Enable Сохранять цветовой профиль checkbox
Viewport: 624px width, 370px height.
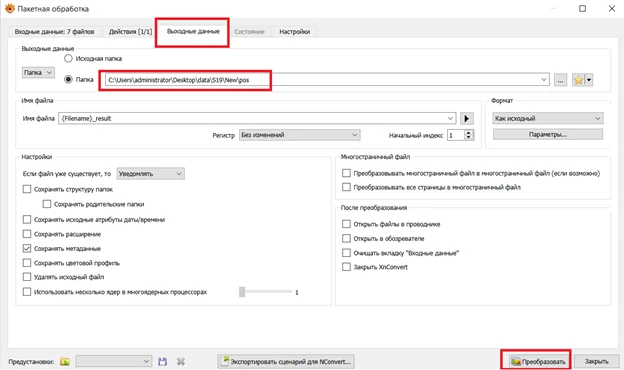(x=27, y=263)
